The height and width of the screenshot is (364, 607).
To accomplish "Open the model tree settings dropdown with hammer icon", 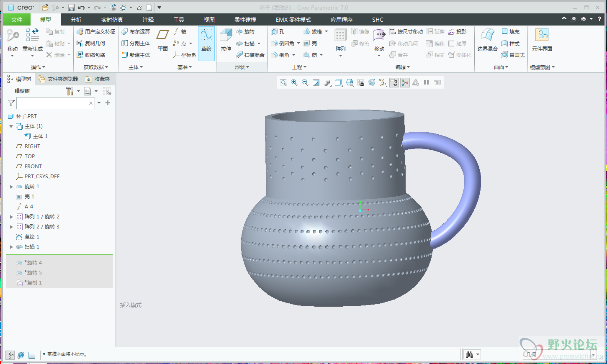I will click(73, 91).
